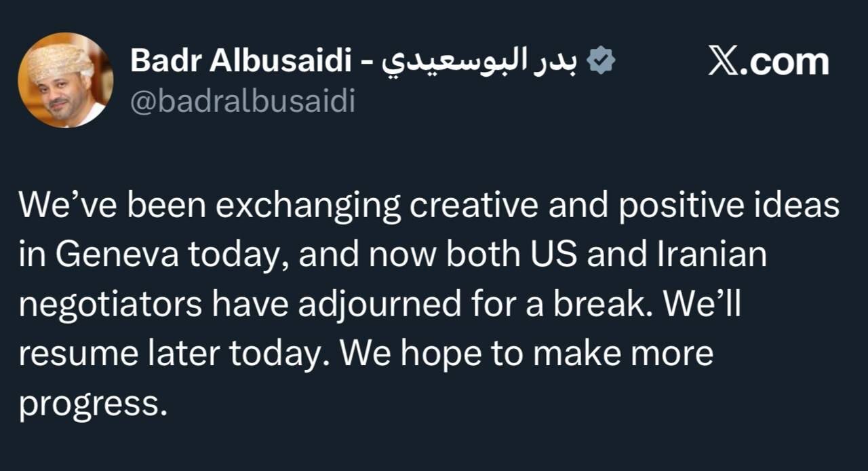Open the @badralbusaidi handle link
This screenshot has width=868, height=471.
pos(242,102)
